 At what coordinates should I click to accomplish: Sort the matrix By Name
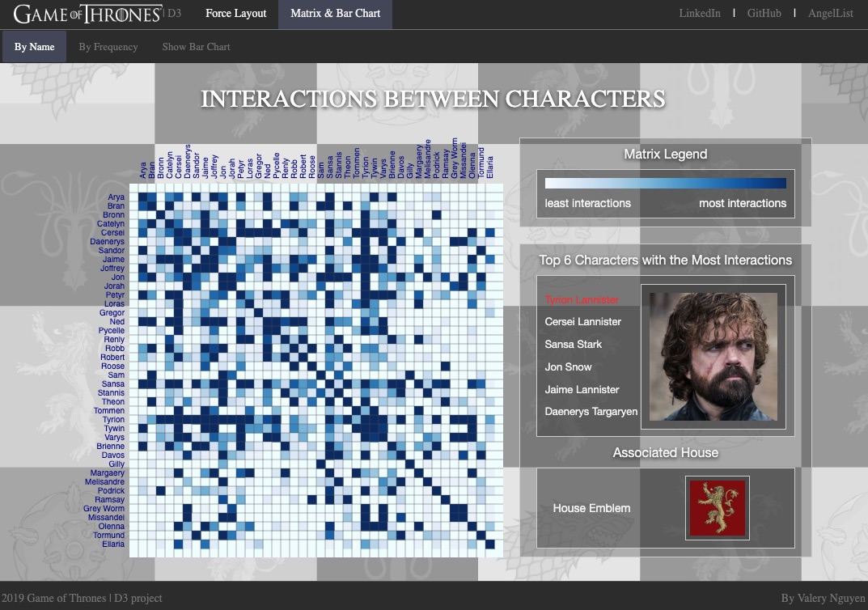tap(34, 46)
